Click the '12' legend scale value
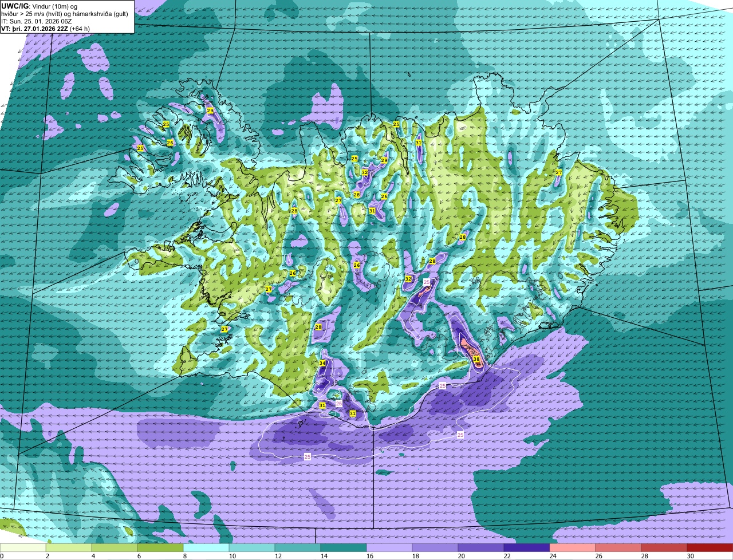Screen dimensions: 733x560 pos(278,556)
